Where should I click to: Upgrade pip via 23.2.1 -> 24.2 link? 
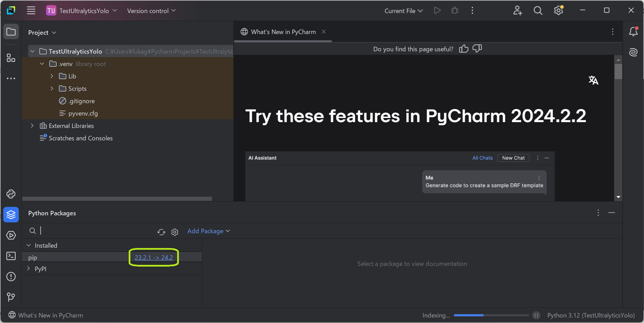pyautogui.click(x=154, y=257)
